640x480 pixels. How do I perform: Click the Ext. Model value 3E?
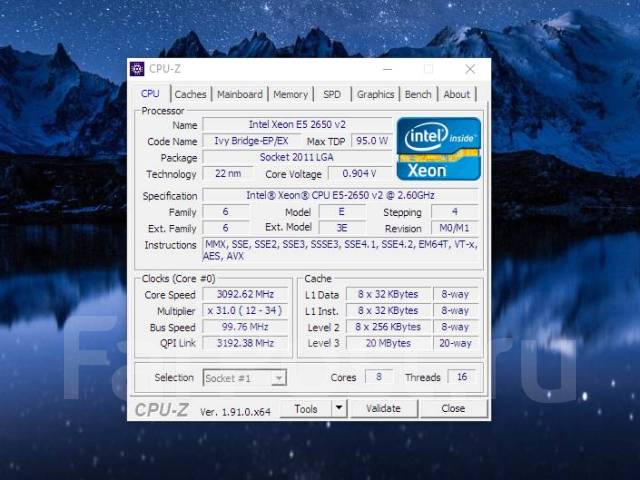coord(342,228)
